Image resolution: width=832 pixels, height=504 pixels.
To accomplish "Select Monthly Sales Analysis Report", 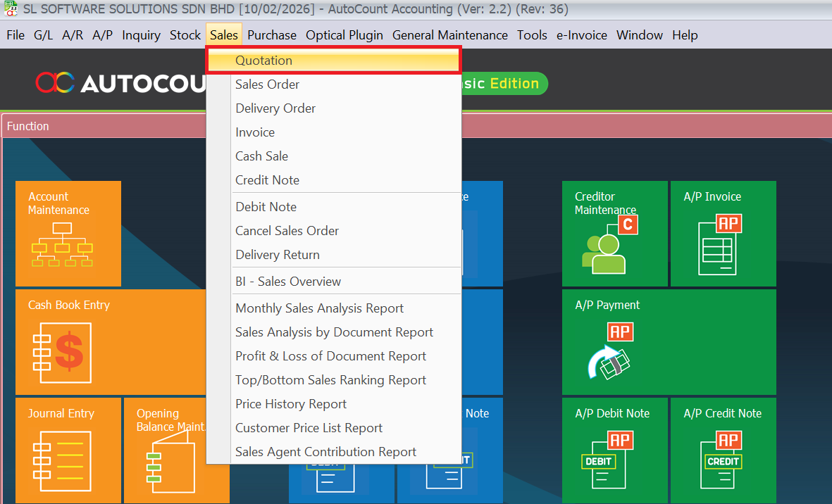I will (x=319, y=308).
